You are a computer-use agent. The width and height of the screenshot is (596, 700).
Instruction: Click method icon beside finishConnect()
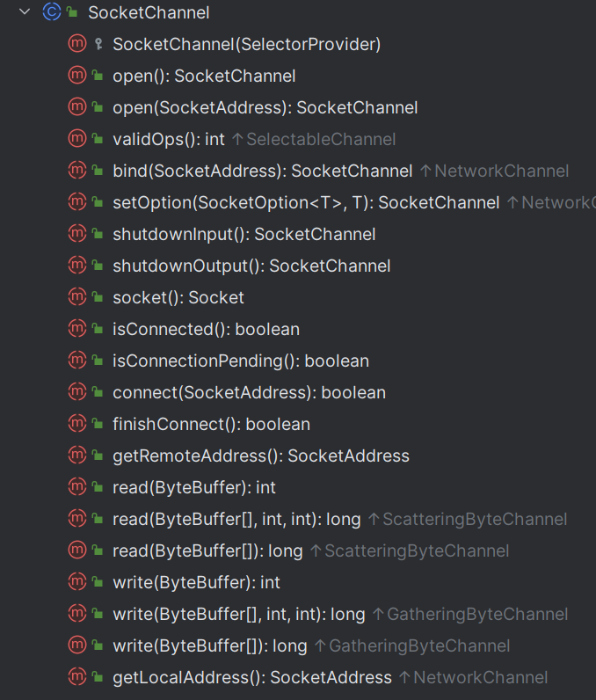[77, 424]
